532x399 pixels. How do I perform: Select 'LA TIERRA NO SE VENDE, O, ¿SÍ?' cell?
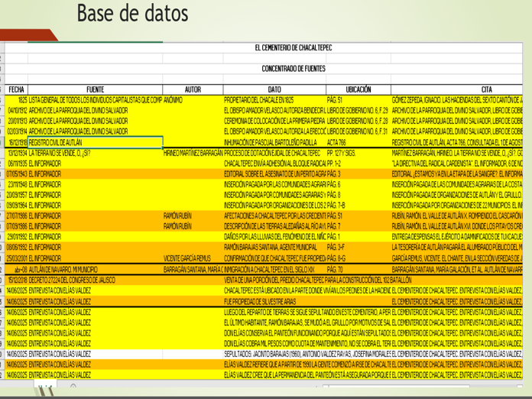point(95,154)
